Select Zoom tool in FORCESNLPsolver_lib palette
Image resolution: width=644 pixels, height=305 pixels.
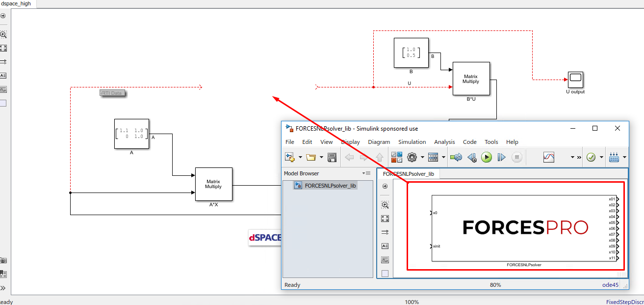385,205
